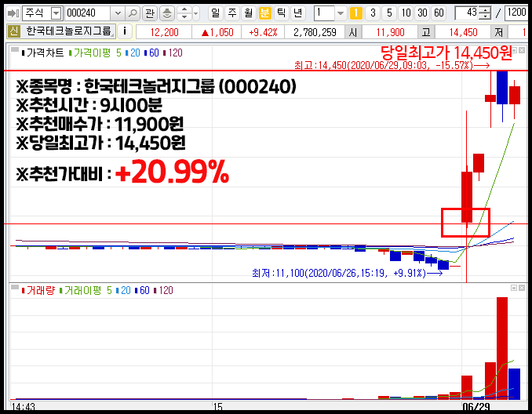Click the 고 high price label
The image size is (532, 414).
(x=426, y=32)
